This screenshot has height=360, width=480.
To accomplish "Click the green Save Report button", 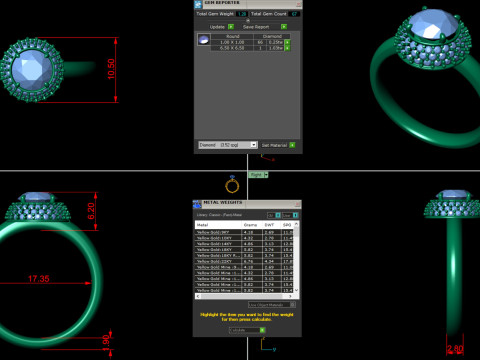I will tap(284, 27).
